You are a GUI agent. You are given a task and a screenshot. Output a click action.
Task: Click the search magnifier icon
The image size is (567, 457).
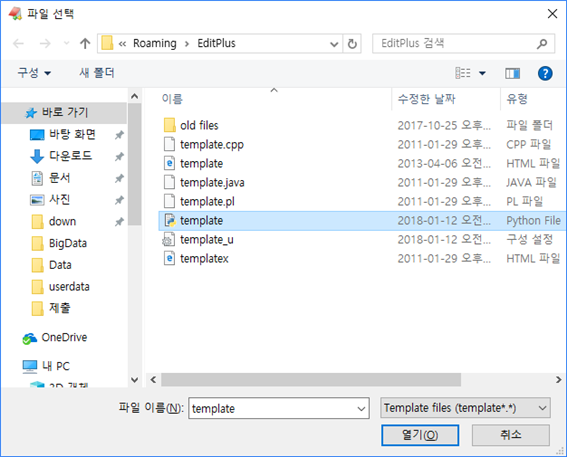coord(542,44)
